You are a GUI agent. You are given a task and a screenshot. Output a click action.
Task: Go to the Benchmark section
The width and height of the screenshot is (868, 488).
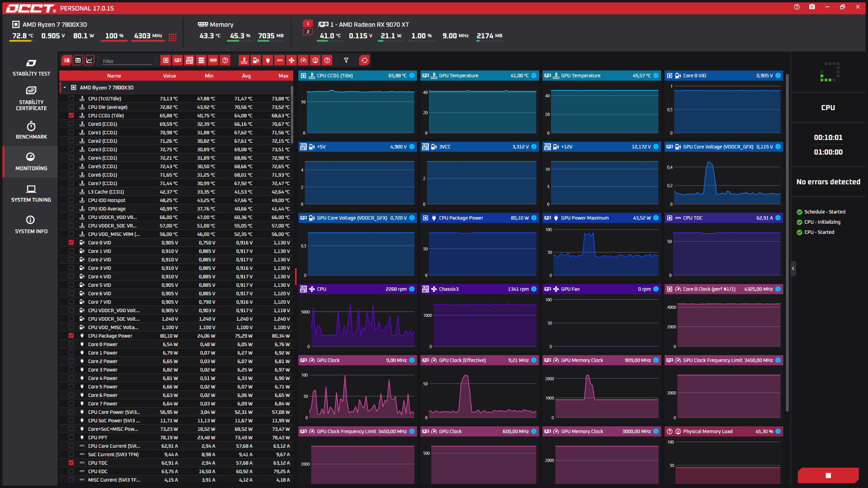[x=31, y=130]
